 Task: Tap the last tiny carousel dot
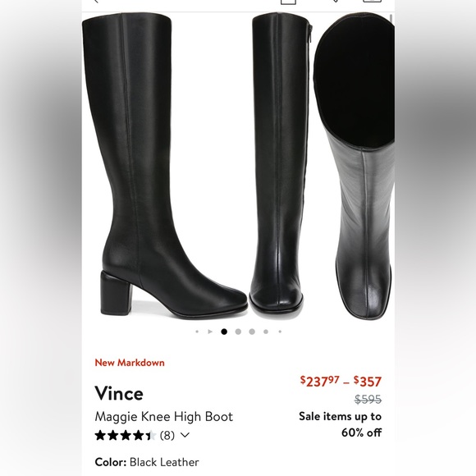click(280, 332)
